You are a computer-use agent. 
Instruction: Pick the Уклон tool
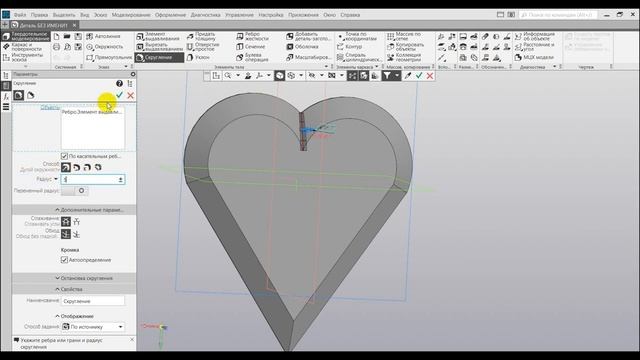coord(198,58)
